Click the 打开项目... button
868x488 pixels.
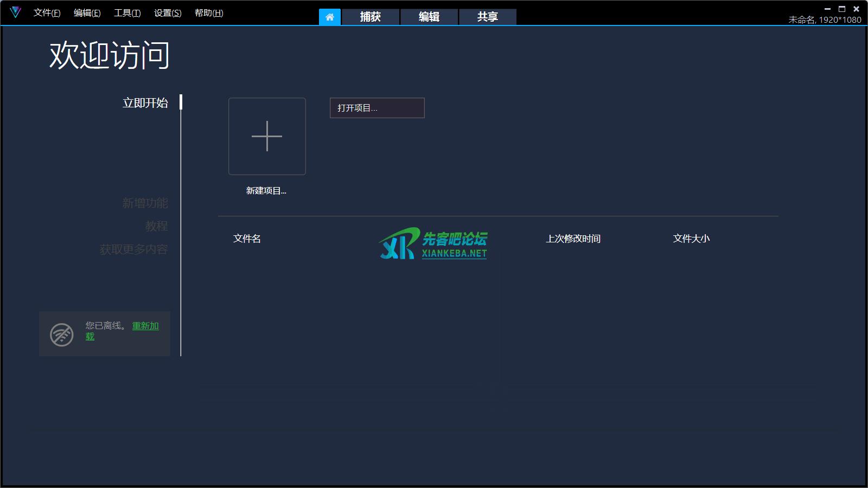click(377, 108)
